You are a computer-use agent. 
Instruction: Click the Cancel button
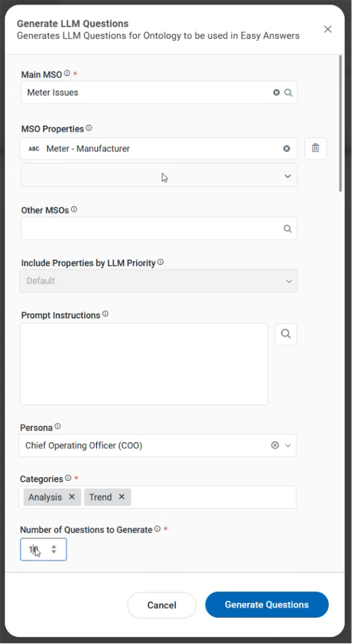(x=162, y=605)
